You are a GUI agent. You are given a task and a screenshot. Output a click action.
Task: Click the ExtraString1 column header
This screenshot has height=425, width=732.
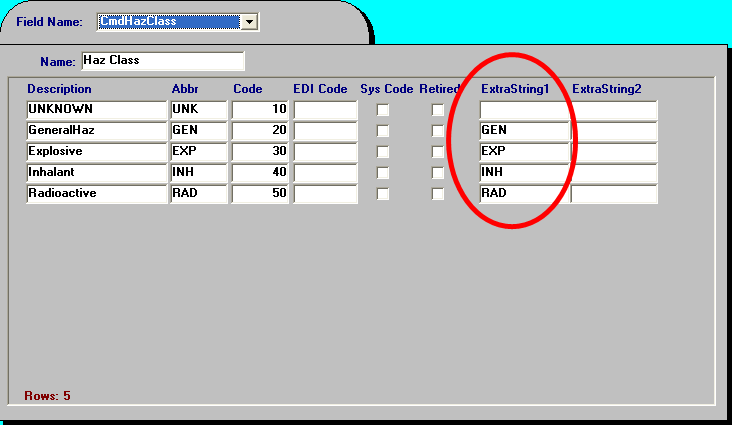[x=515, y=89]
